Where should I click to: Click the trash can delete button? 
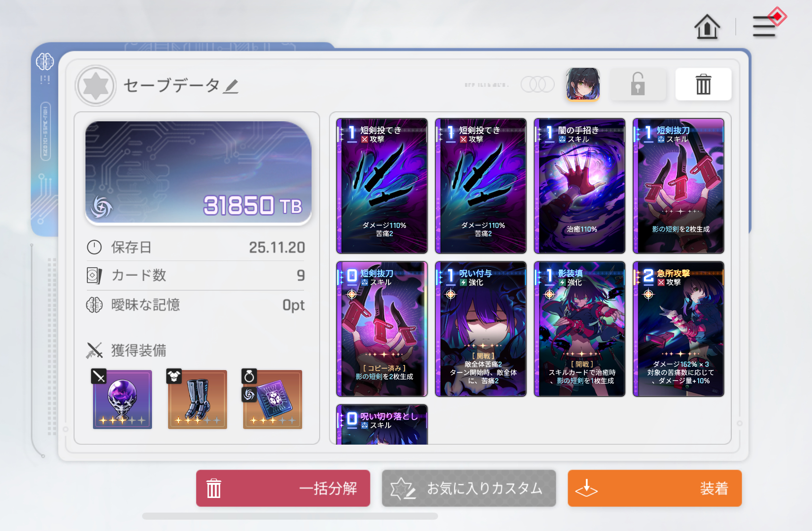[x=703, y=84]
